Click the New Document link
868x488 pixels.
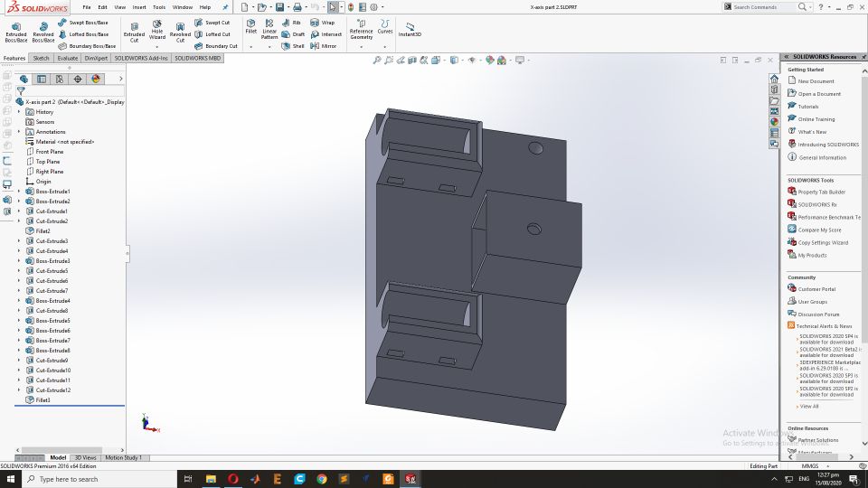tap(816, 81)
